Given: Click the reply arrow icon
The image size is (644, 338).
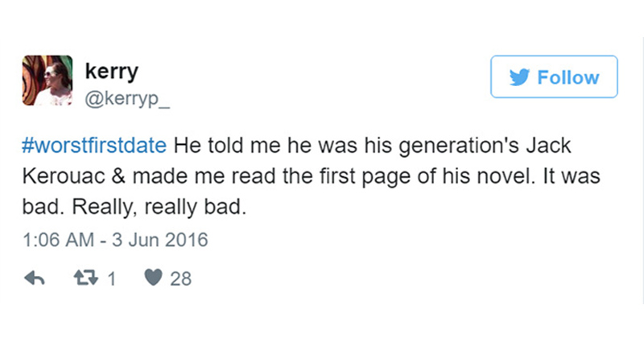Looking at the screenshot, I should [34, 278].
